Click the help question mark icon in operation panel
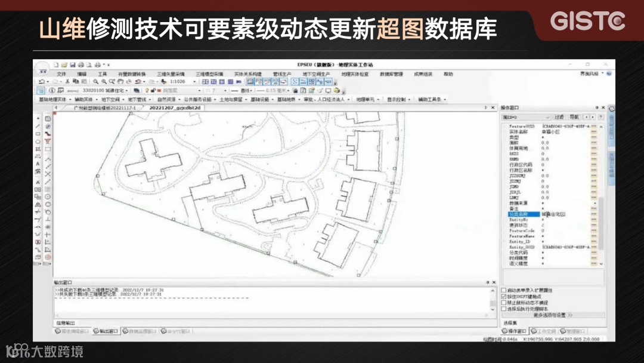The width and height of the screenshot is (644, 363). pos(601,117)
